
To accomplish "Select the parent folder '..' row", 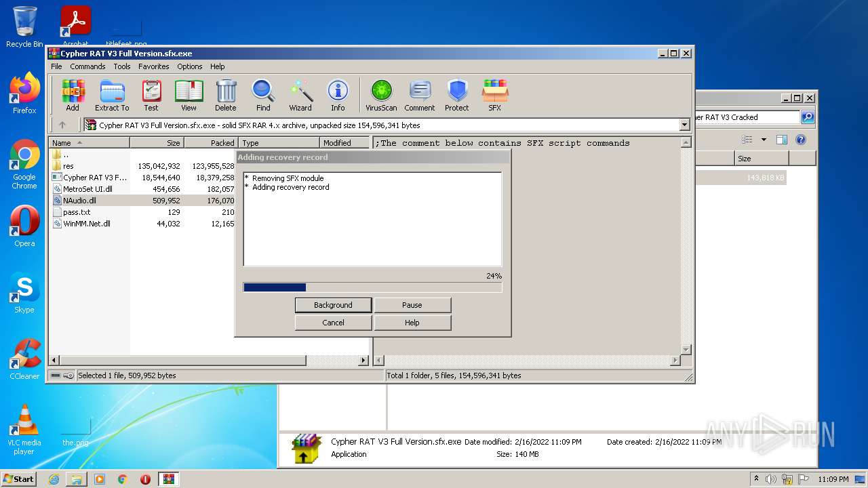I will tap(143, 155).
